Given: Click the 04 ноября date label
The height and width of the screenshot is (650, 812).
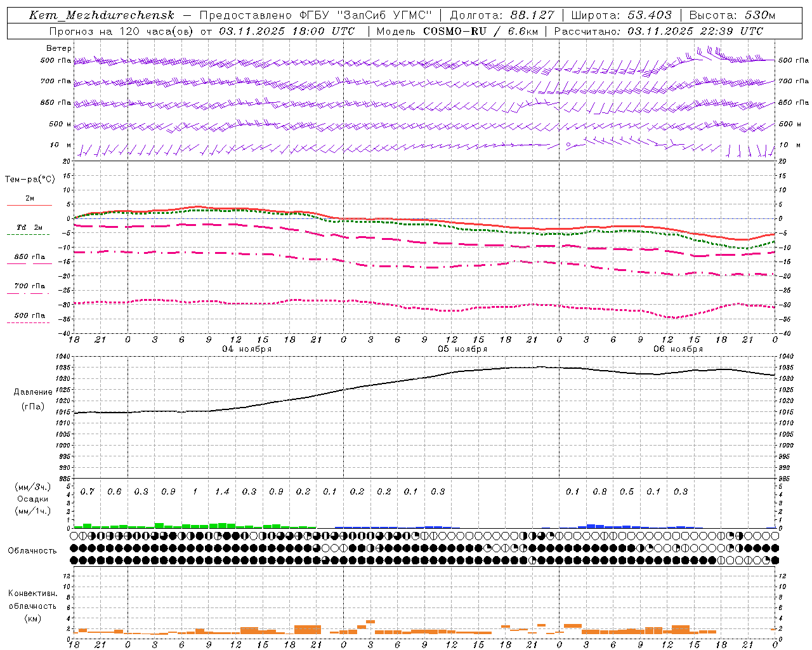Looking at the screenshot, I should pos(247,348).
